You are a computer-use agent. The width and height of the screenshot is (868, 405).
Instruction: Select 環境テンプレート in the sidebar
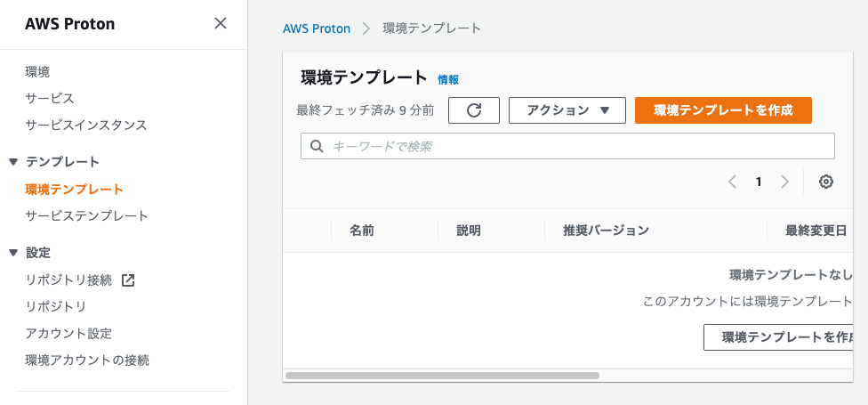(74, 190)
